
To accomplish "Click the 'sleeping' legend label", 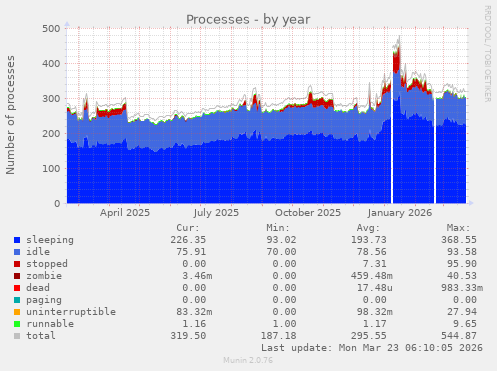I will [x=50, y=240].
